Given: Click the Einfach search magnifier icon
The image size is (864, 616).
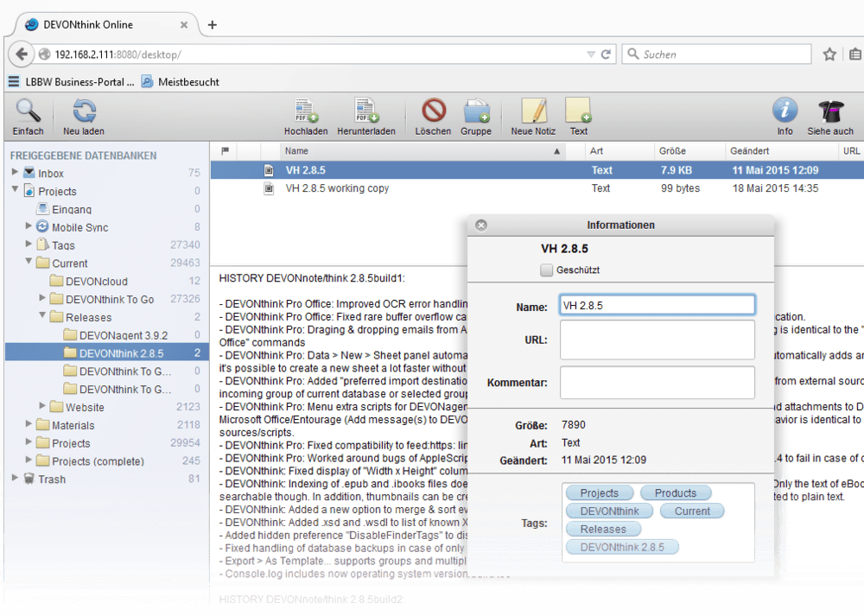Looking at the screenshot, I should coord(28,111).
